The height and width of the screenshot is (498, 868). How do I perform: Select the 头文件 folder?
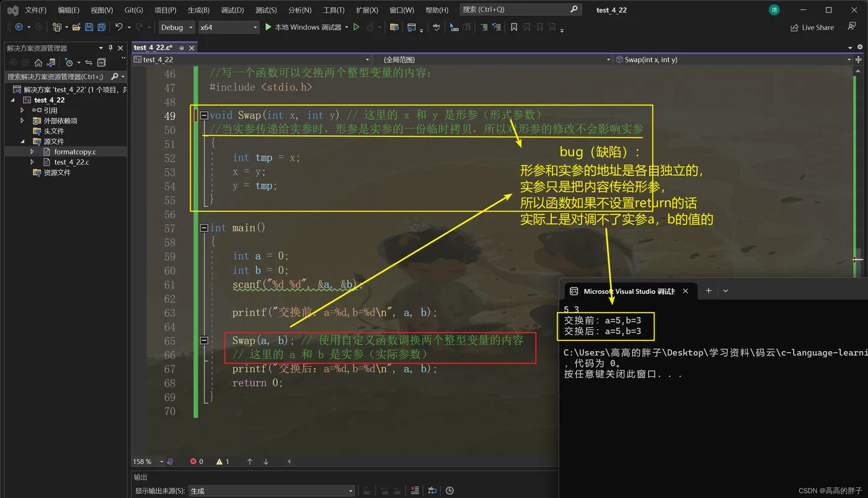(x=53, y=131)
